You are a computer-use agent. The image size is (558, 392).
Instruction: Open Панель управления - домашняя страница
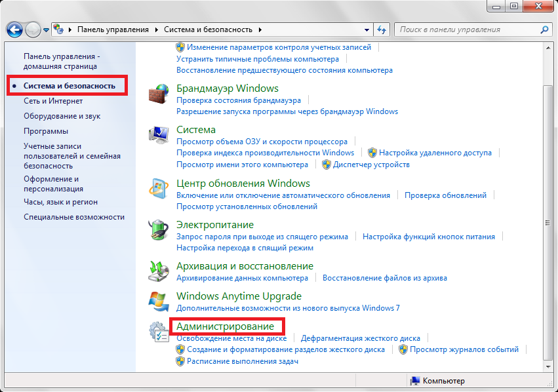pos(62,61)
